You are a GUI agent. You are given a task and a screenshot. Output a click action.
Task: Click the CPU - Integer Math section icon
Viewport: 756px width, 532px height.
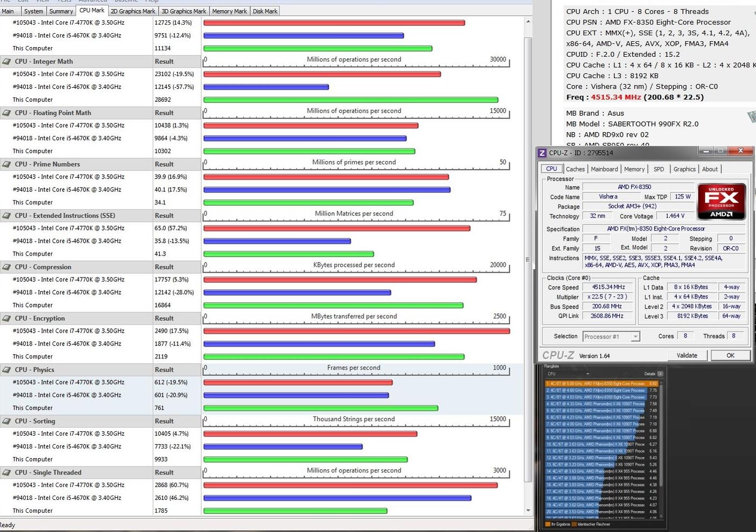(x=6, y=62)
